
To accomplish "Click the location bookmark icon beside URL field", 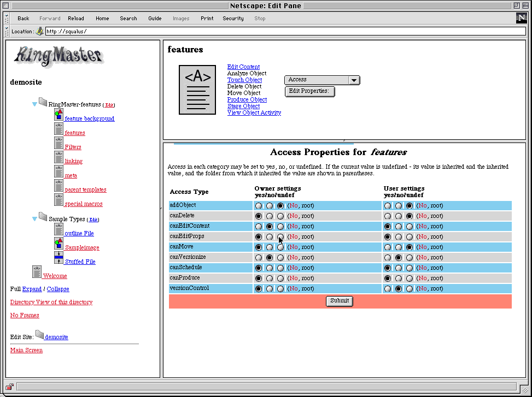I will 40,31.
